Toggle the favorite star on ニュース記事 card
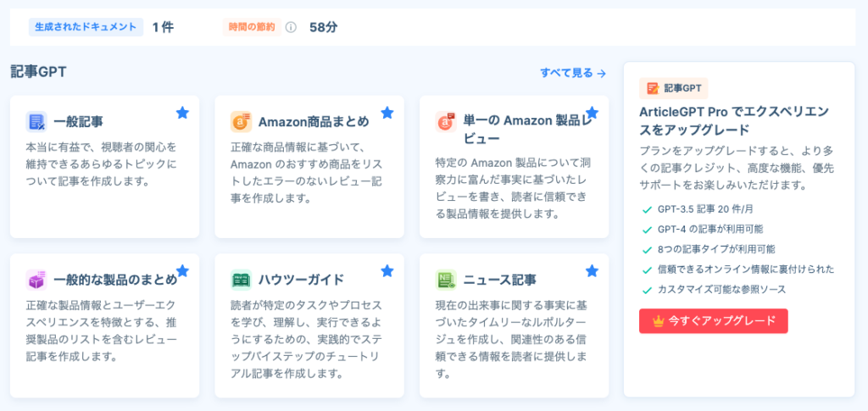The image size is (868, 411). point(593,271)
